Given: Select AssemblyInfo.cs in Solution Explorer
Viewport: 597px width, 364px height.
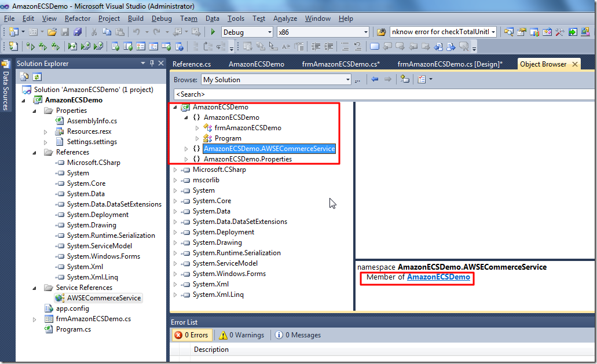Looking at the screenshot, I should (91, 121).
